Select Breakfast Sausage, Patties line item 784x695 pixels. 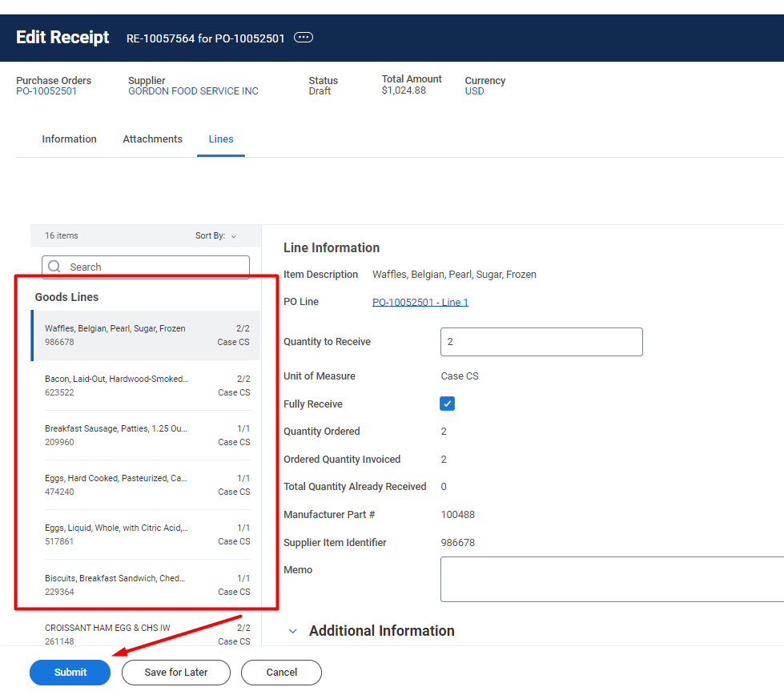[x=147, y=436]
